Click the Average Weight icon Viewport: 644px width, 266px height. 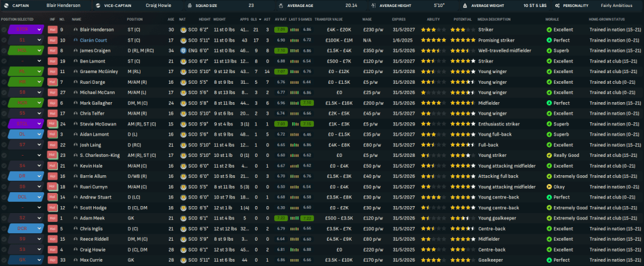click(466, 5)
